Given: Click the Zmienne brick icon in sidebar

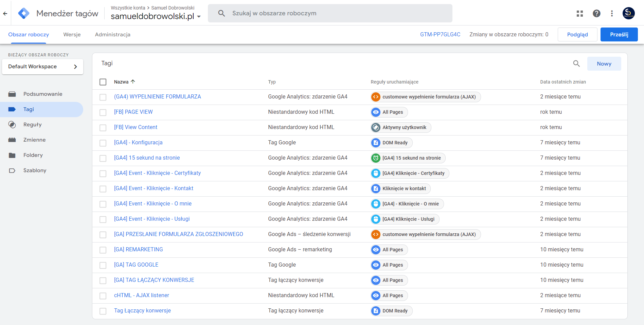Looking at the screenshot, I should pos(12,140).
